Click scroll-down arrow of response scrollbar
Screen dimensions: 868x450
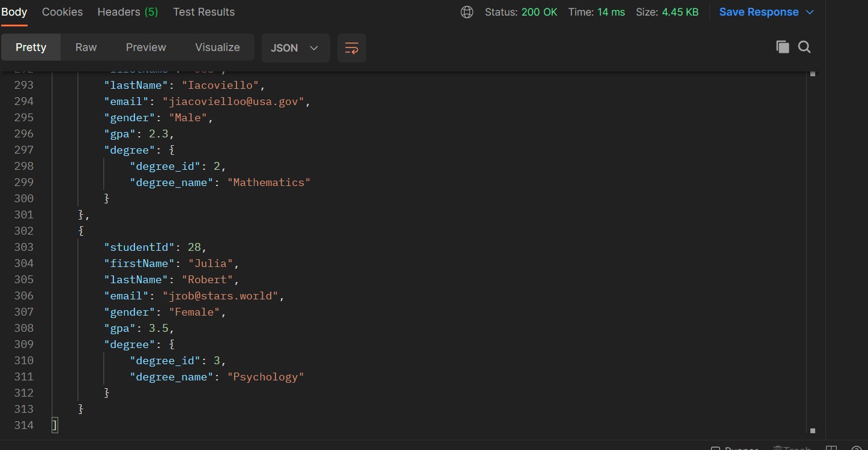813,430
